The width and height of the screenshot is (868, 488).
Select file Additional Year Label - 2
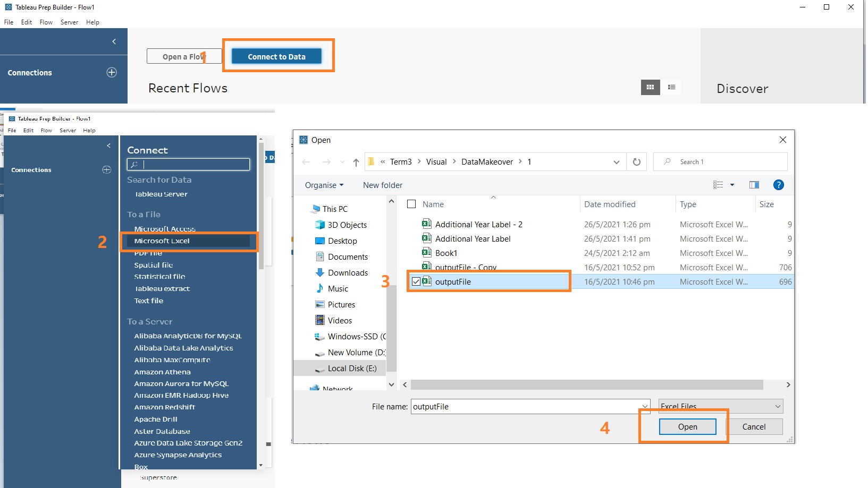(478, 225)
